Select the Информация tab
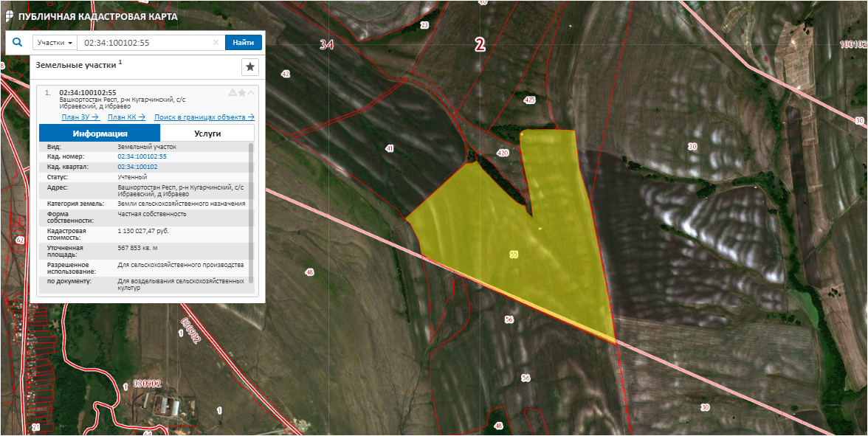This screenshot has width=868, height=436. [x=99, y=134]
